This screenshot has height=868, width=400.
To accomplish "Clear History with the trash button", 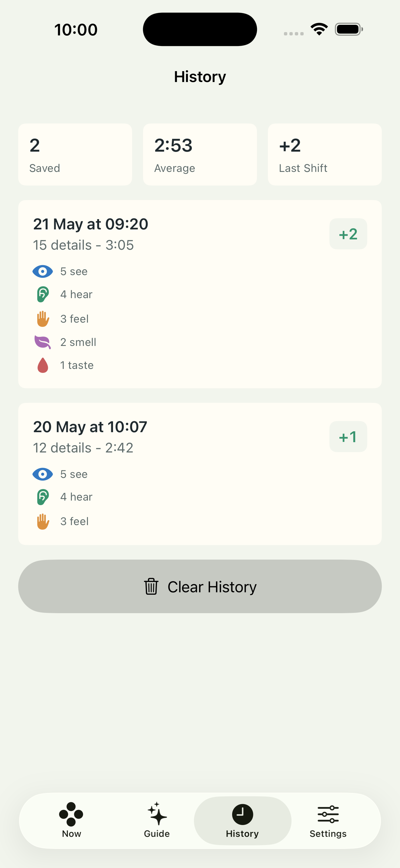I will [200, 586].
